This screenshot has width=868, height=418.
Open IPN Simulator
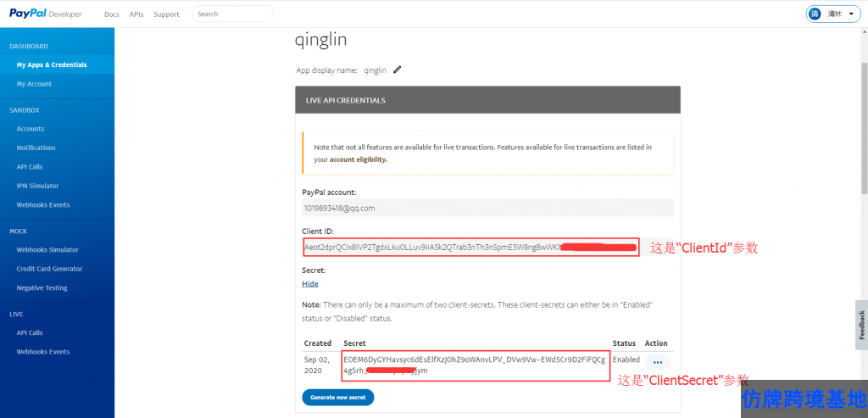point(37,186)
